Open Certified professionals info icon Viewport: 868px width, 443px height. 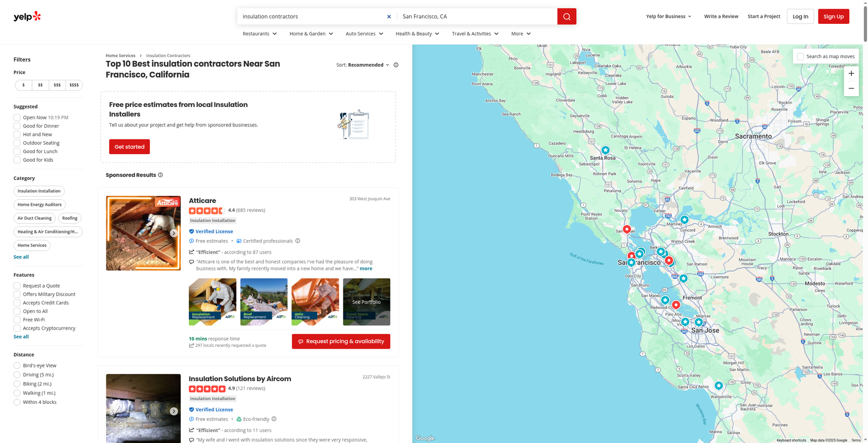pos(297,241)
